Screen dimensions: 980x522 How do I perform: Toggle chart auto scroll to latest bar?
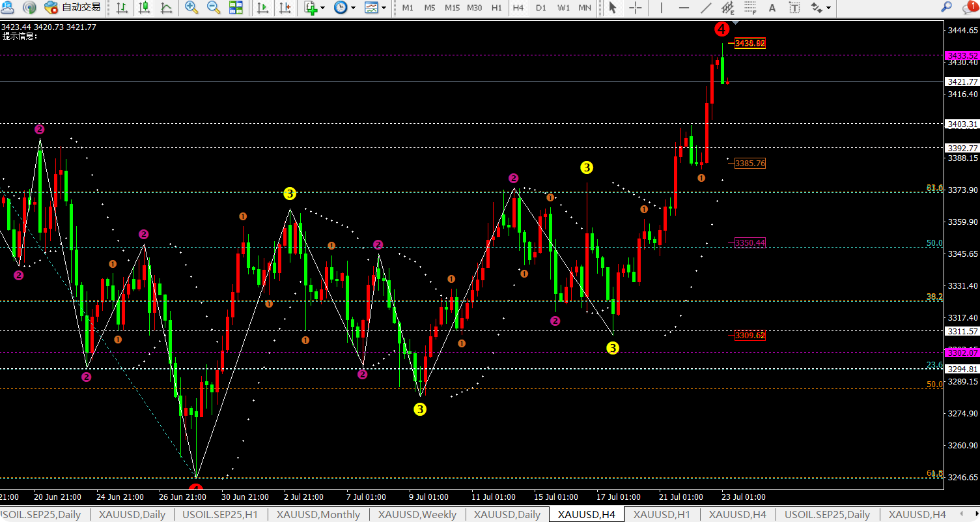[262, 8]
